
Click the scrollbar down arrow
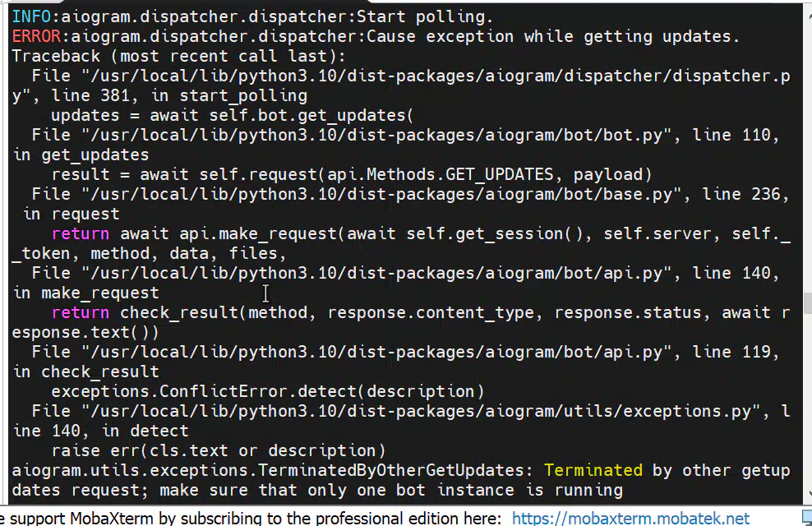(808, 493)
